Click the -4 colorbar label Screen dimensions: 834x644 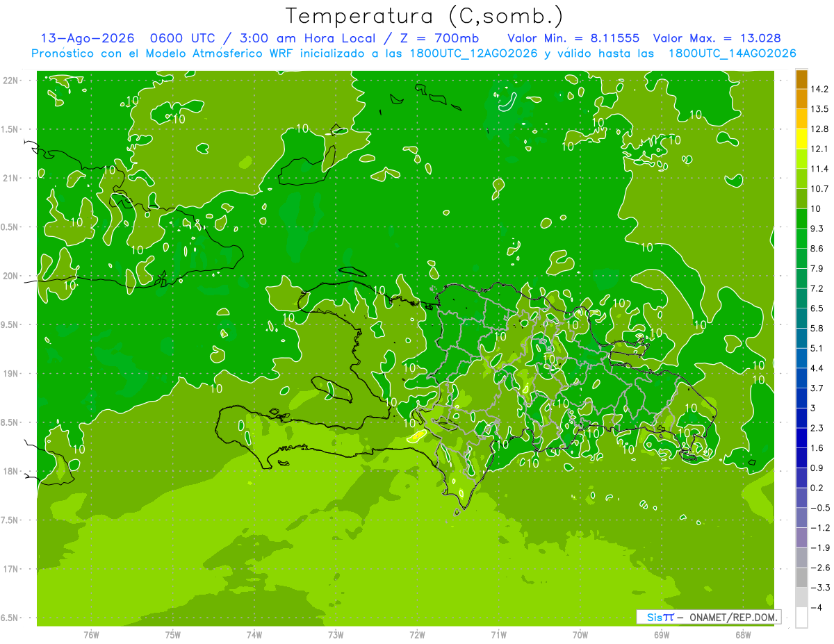click(816, 607)
